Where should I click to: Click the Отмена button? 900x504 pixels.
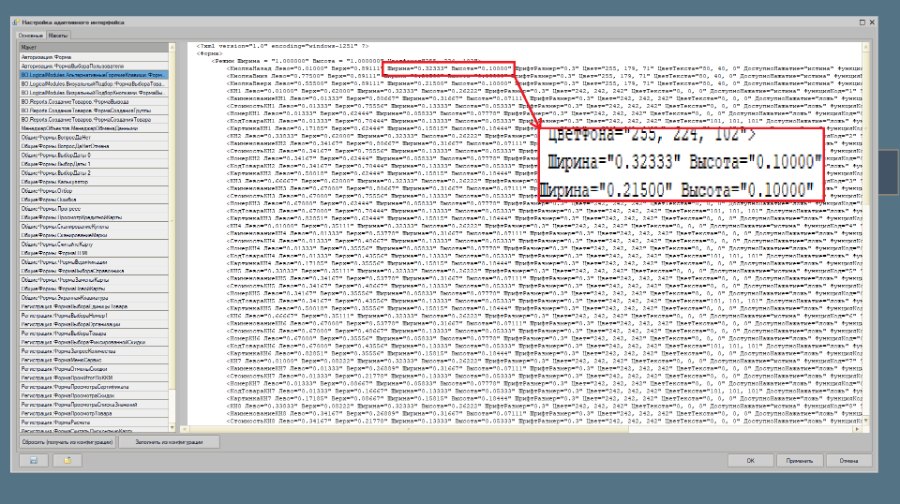[x=848, y=460]
